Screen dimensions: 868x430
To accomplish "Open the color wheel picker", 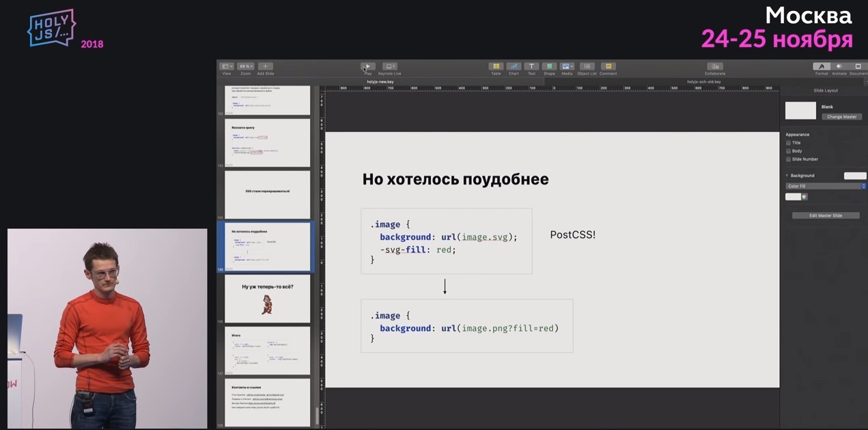I will pyautogui.click(x=804, y=197).
